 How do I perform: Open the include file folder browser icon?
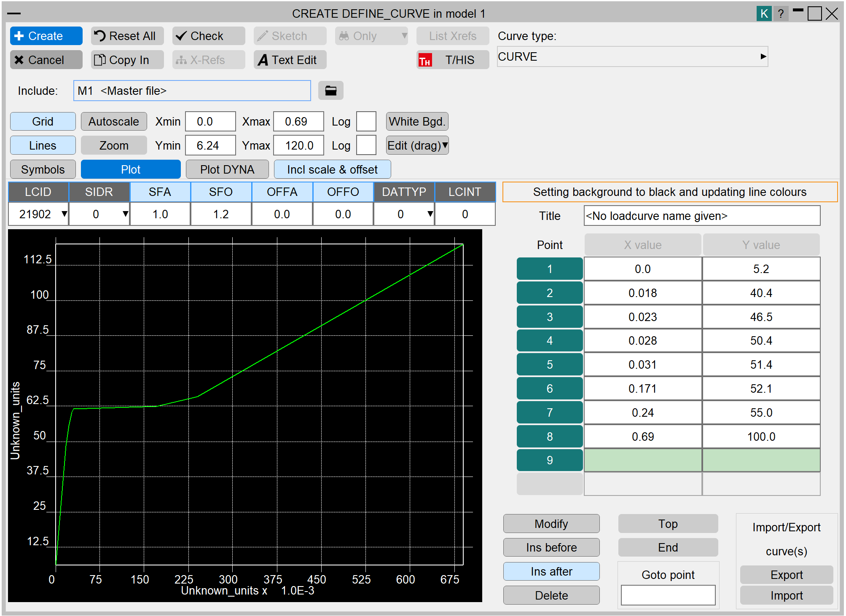coord(330,91)
